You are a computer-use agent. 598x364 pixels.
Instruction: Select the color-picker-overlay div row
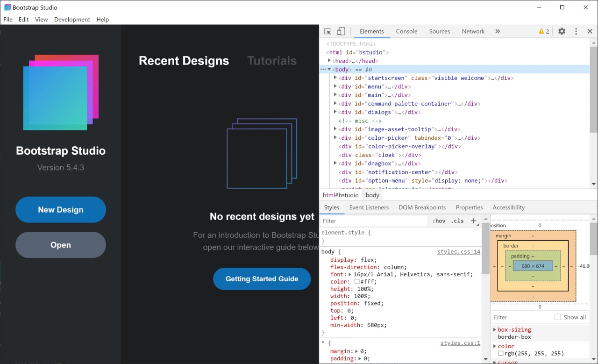pos(399,146)
